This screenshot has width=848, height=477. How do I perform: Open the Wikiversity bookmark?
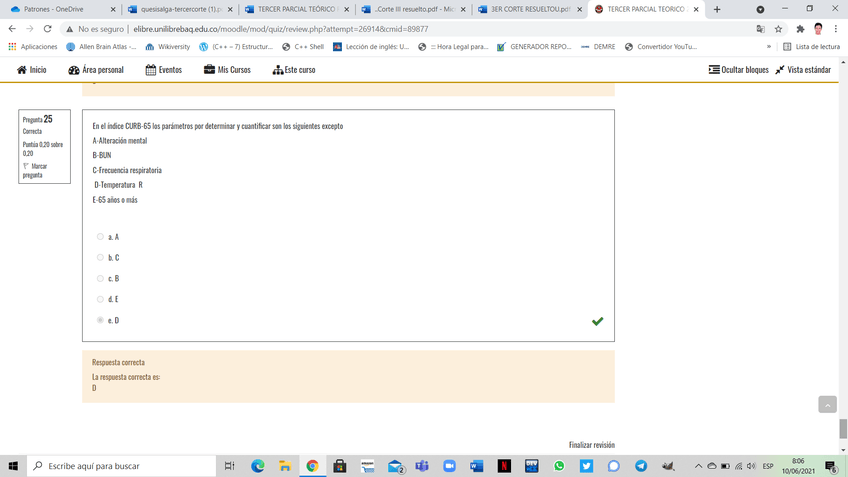point(168,47)
